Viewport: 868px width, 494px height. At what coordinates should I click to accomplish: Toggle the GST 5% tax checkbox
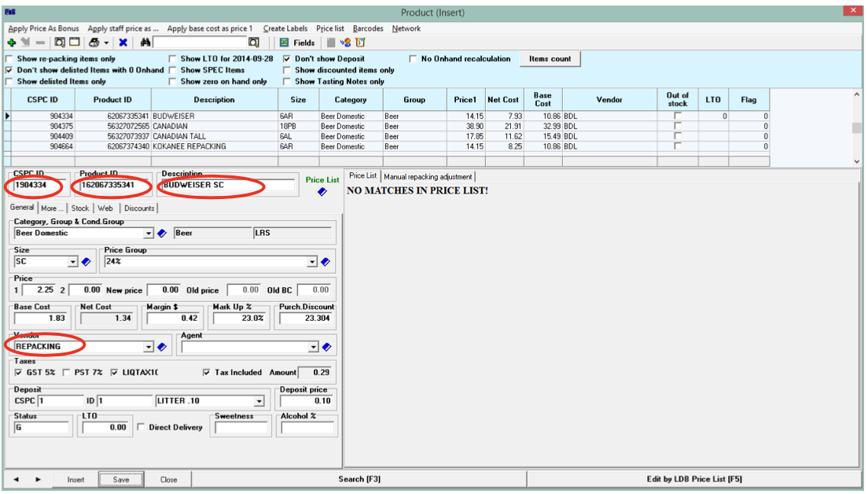point(18,373)
